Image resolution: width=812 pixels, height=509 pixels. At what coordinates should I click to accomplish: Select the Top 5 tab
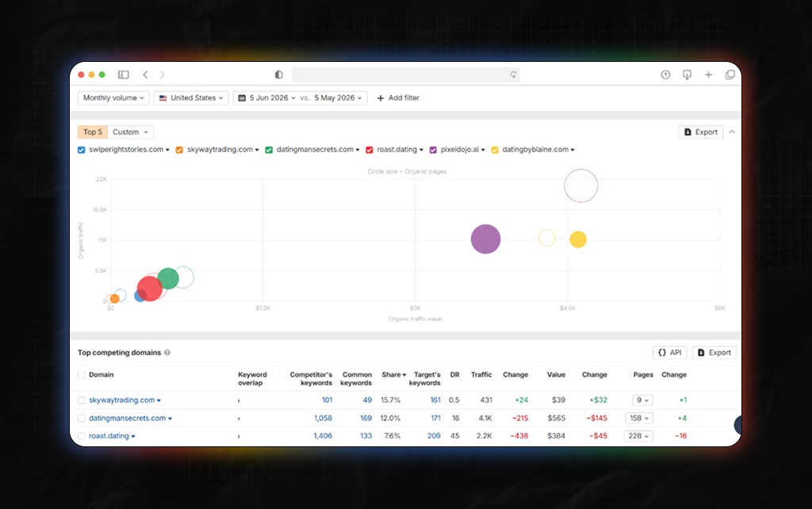(93, 132)
